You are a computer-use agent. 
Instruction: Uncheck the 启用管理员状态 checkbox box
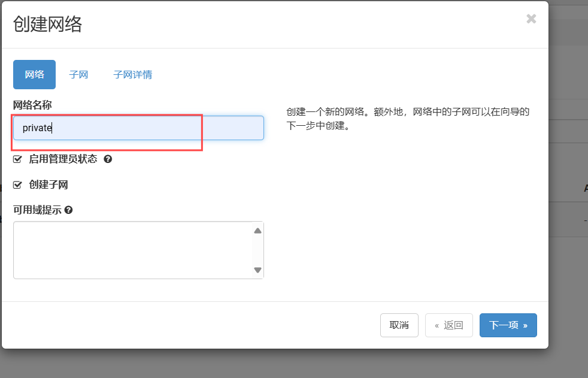click(17, 159)
